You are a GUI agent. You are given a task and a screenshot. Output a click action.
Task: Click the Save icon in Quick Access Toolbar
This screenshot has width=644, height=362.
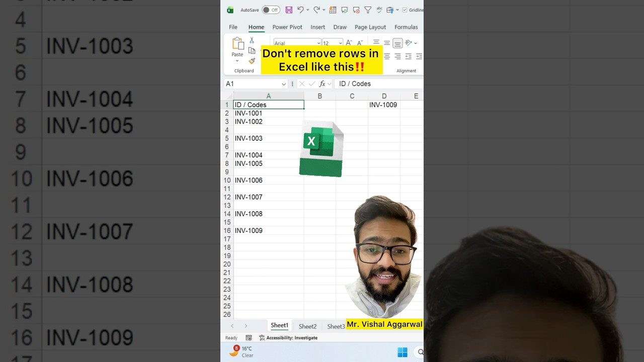tap(289, 10)
